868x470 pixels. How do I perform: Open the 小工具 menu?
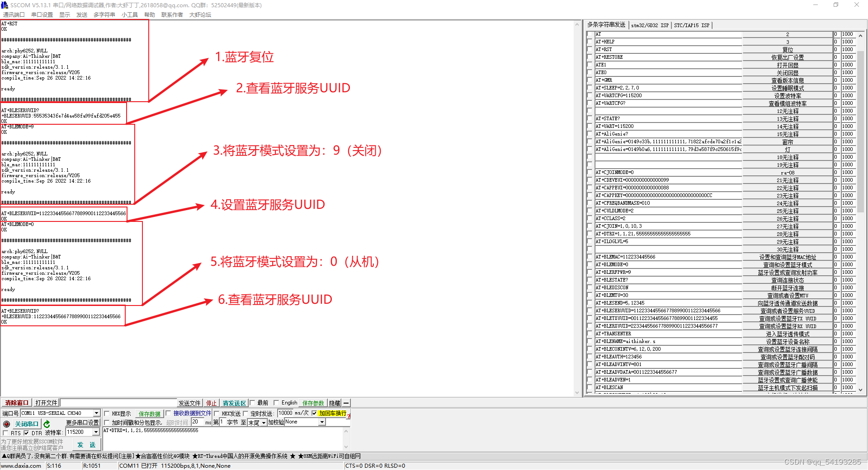(x=130, y=15)
